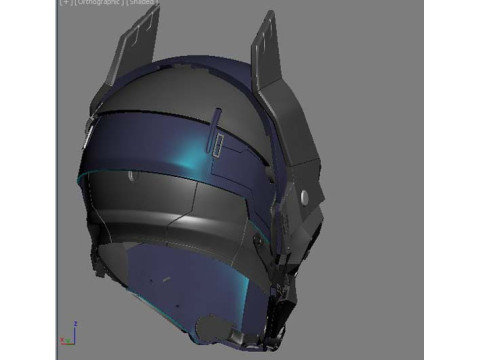Open the Orthographic point-of-view viewport menu
This screenshot has height=360, width=480.
coord(99,2)
